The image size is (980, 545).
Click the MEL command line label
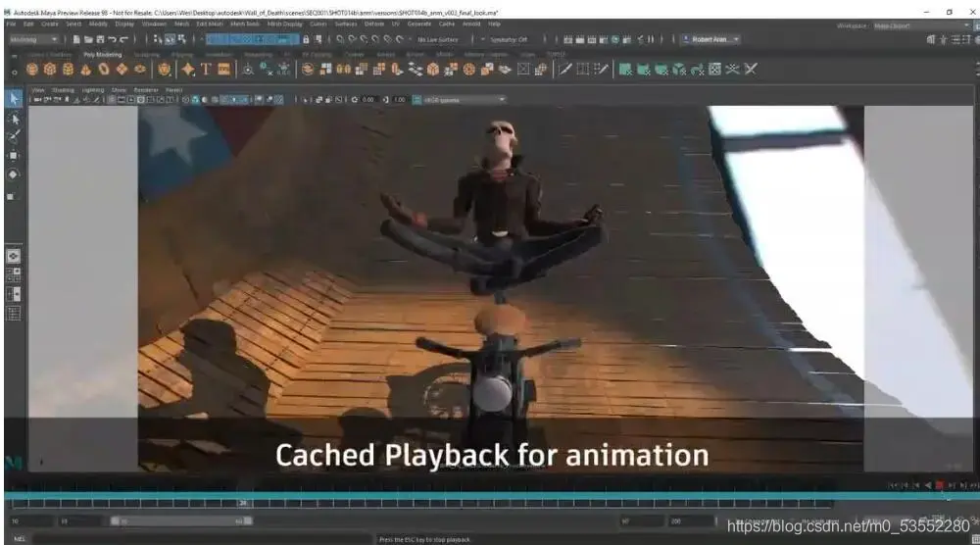(19, 539)
